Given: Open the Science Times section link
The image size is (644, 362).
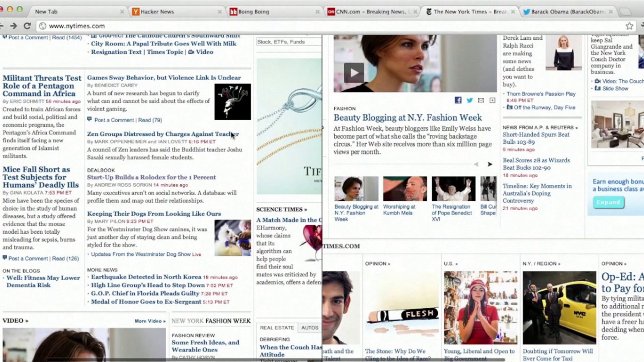Looking at the screenshot, I should pyautogui.click(x=281, y=209).
